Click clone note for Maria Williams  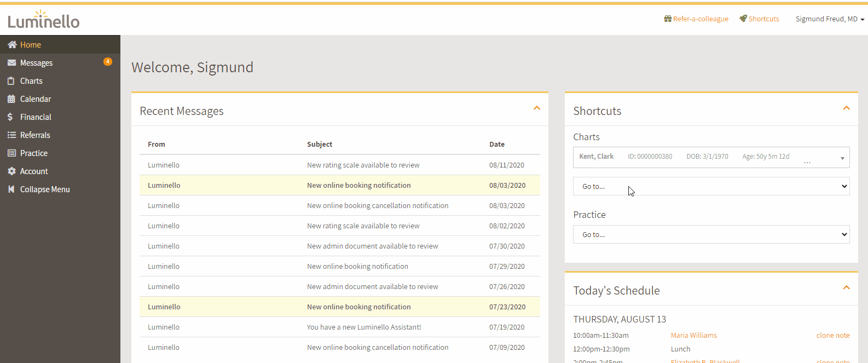click(833, 336)
